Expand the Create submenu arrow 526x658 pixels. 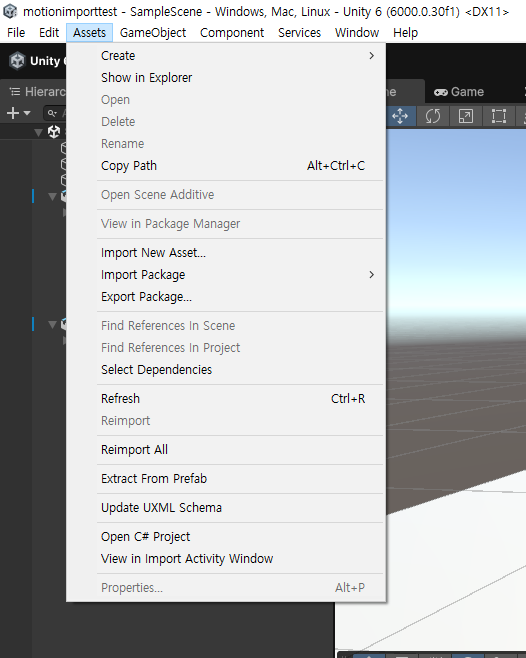(372, 55)
